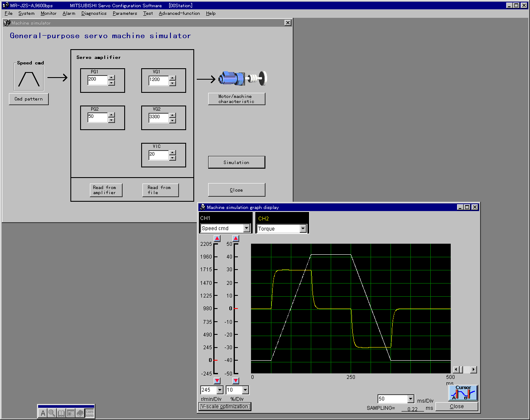
Task: Click the VIC value field
Action: (159, 155)
